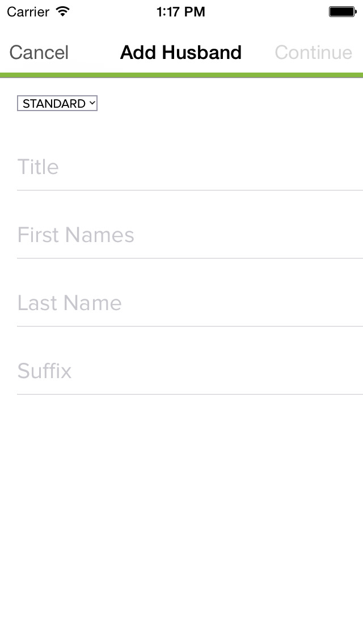This screenshot has width=363, height=644.
Task: Activate the Suffix input field
Action: pos(190,372)
